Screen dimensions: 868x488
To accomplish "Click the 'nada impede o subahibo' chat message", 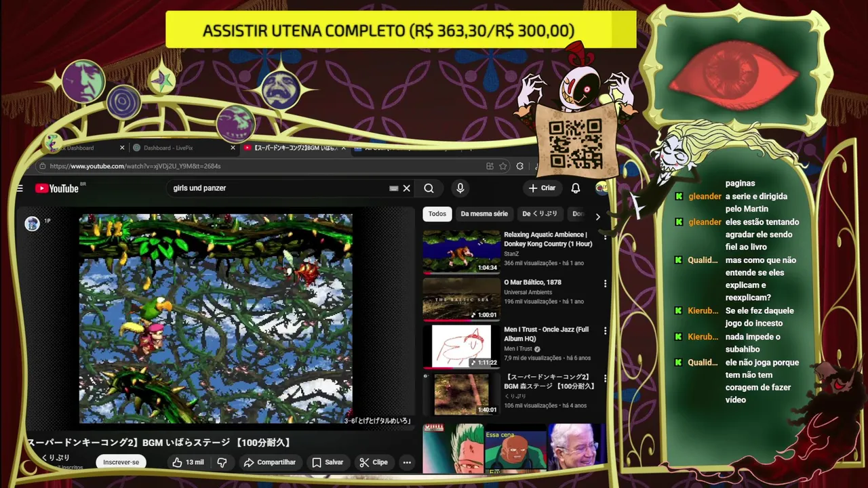I will (x=753, y=343).
